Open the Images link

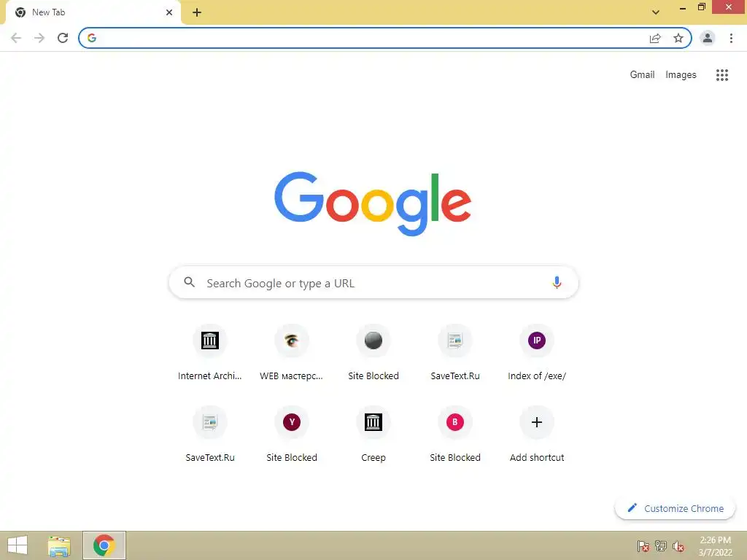(681, 75)
